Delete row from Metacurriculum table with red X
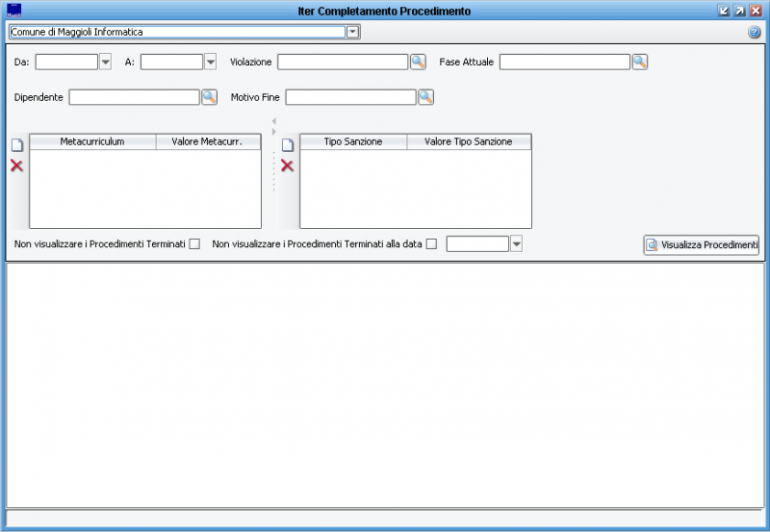This screenshot has width=770, height=532. (16, 165)
